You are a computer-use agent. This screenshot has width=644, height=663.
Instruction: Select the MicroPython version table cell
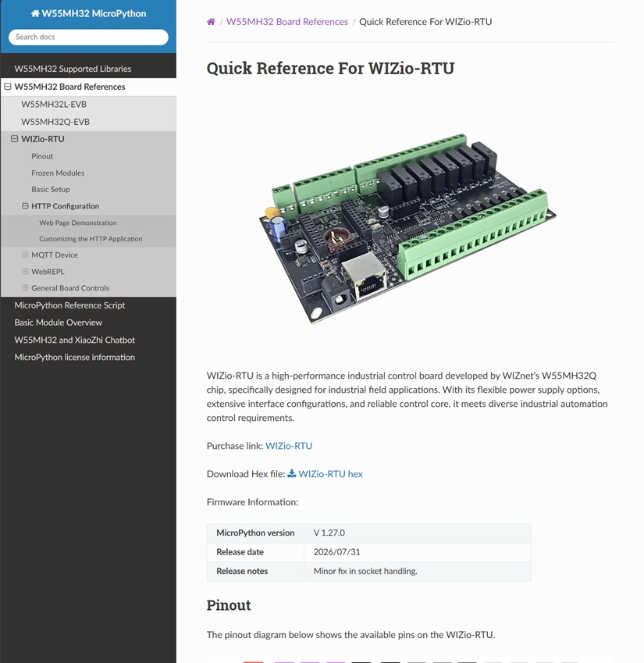click(255, 533)
